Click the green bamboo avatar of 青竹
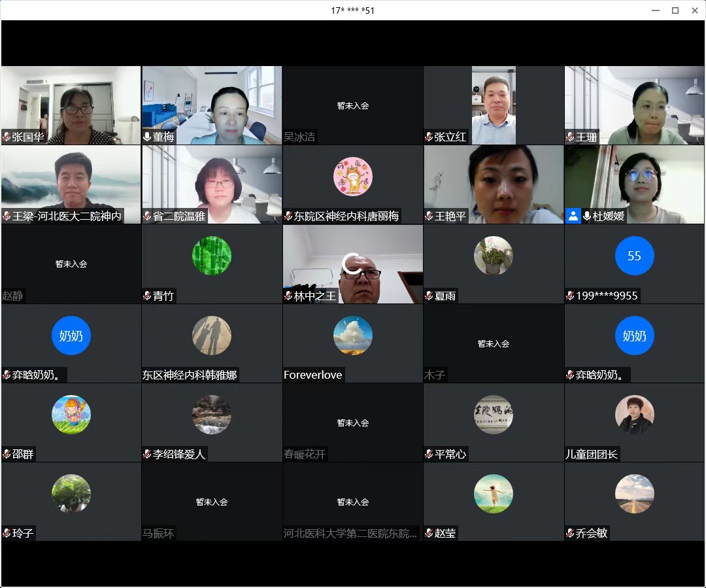Viewport: 706px width, 588px height. [x=212, y=256]
